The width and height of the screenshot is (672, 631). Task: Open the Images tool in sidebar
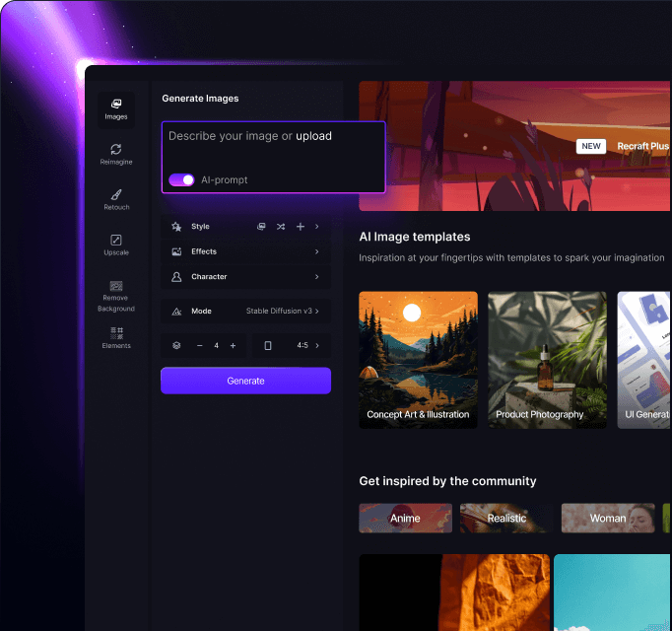coord(116,108)
